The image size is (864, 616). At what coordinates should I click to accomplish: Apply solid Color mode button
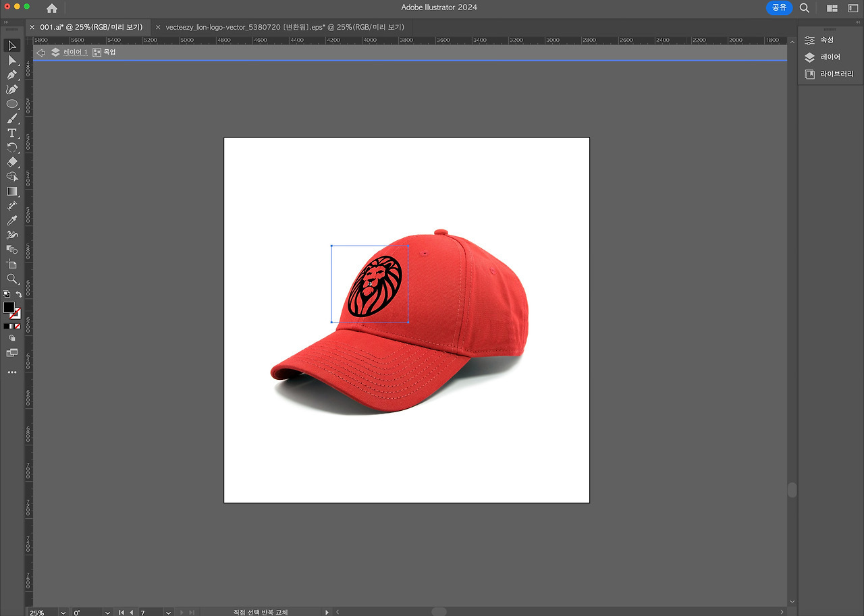6,326
